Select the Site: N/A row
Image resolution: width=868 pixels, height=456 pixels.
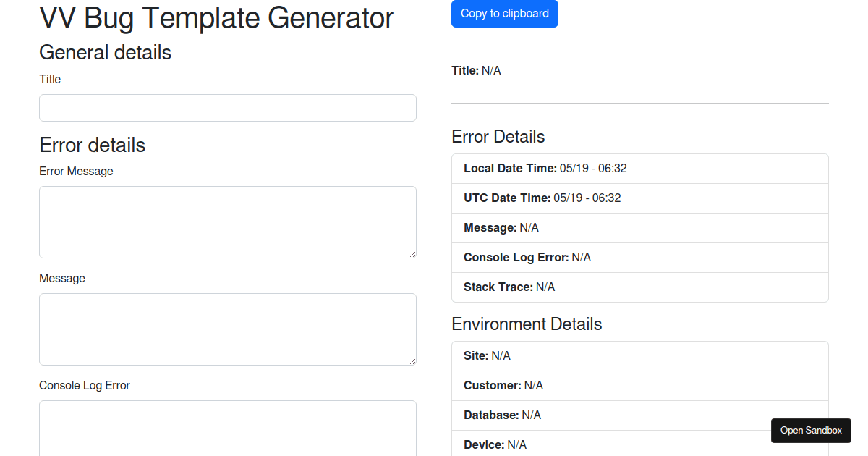point(640,356)
